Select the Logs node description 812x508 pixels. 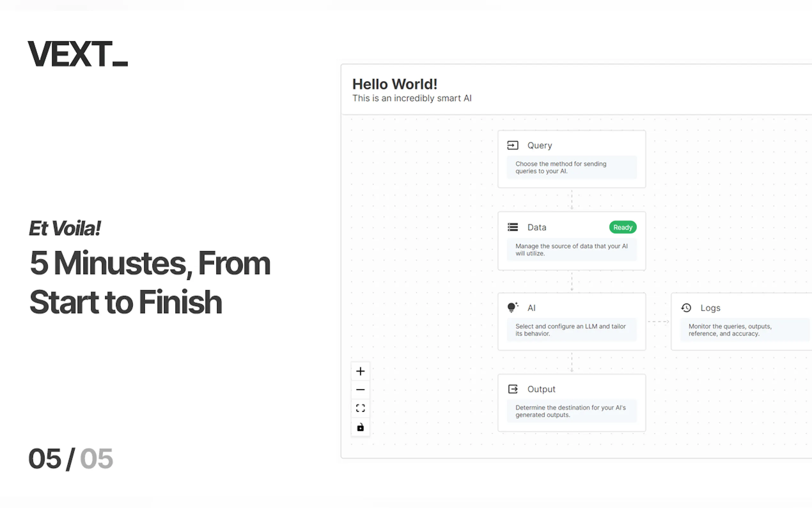tap(730, 330)
